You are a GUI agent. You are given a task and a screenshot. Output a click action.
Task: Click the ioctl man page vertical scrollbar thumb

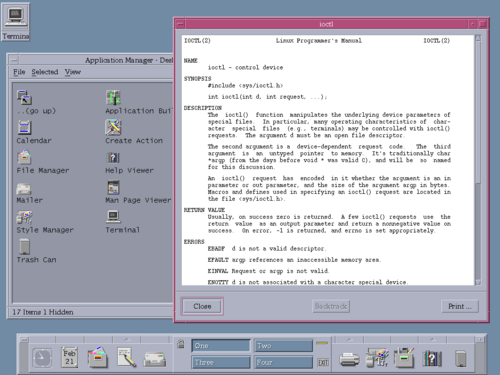pyautogui.click(x=478, y=112)
